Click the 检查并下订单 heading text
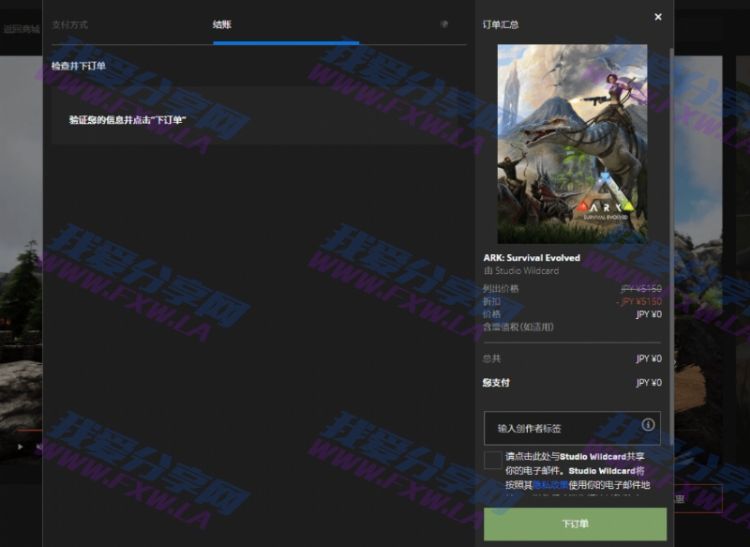Screen dimensions: 750x547 (x=78, y=66)
